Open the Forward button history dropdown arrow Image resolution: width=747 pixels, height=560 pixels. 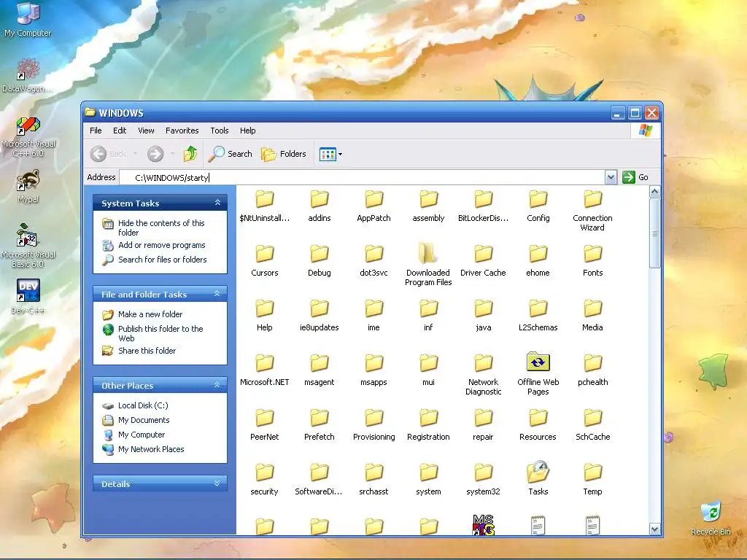(x=172, y=154)
